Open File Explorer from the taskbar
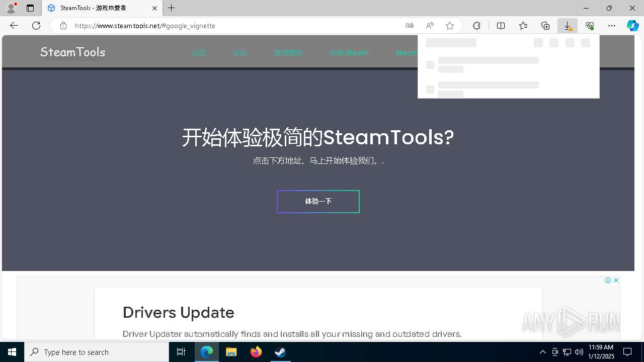The height and width of the screenshot is (362, 644). tap(231, 352)
